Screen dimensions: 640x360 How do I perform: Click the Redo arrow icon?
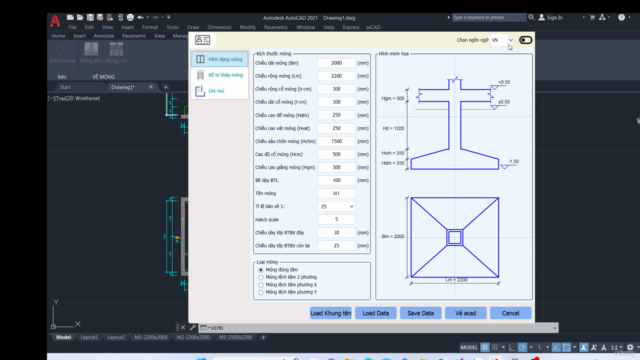(155, 18)
